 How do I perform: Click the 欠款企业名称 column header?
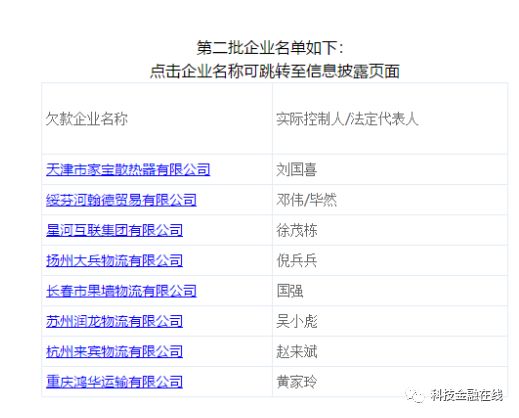87,119
